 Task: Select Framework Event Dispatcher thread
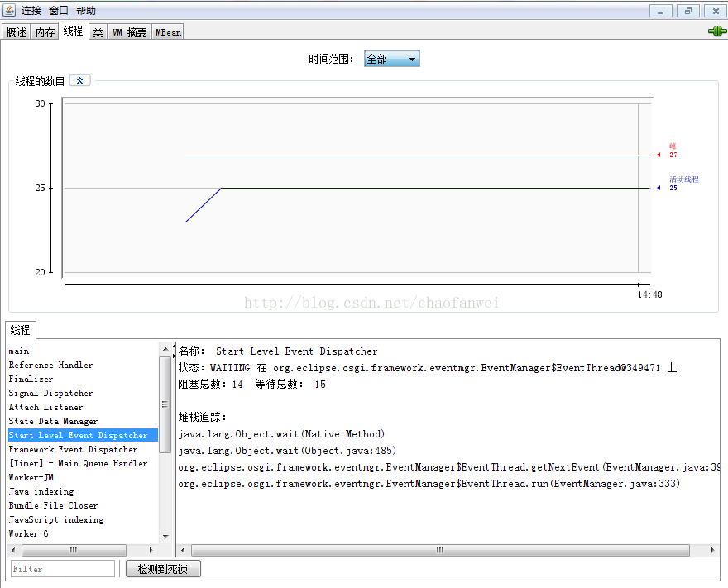pos(83,449)
